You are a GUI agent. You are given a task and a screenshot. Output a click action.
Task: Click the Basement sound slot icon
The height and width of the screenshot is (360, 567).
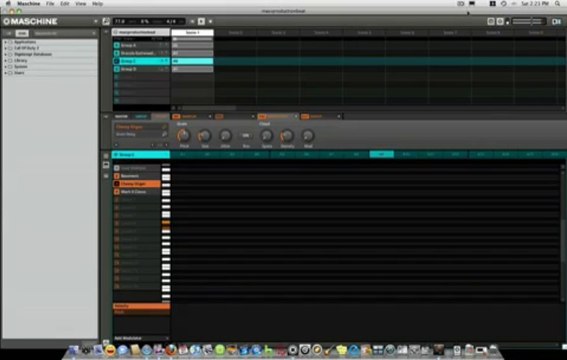116,176
